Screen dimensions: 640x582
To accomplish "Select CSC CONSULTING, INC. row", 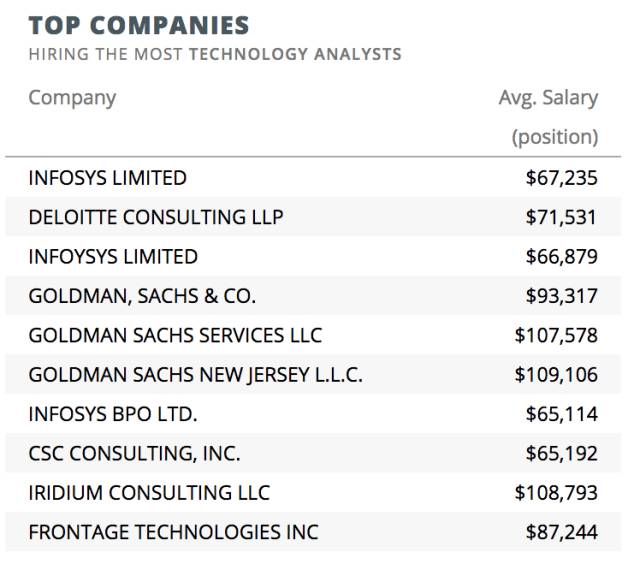I will (x=134, y=453).
